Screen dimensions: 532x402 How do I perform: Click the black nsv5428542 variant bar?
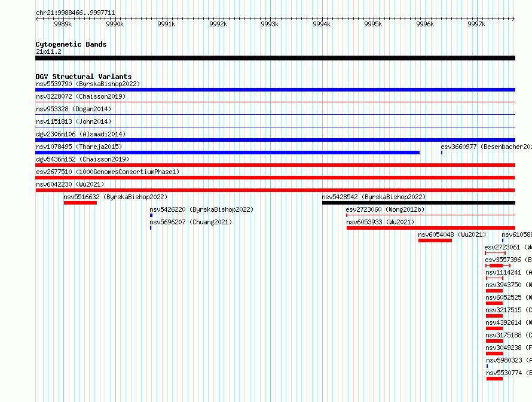coord(418,203)
